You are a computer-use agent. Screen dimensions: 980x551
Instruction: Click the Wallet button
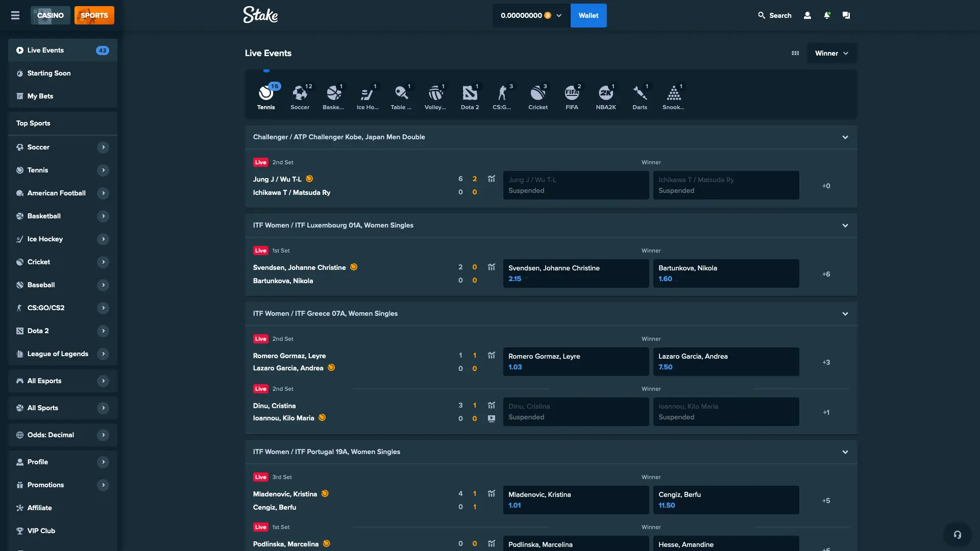[x=588, y=15]
